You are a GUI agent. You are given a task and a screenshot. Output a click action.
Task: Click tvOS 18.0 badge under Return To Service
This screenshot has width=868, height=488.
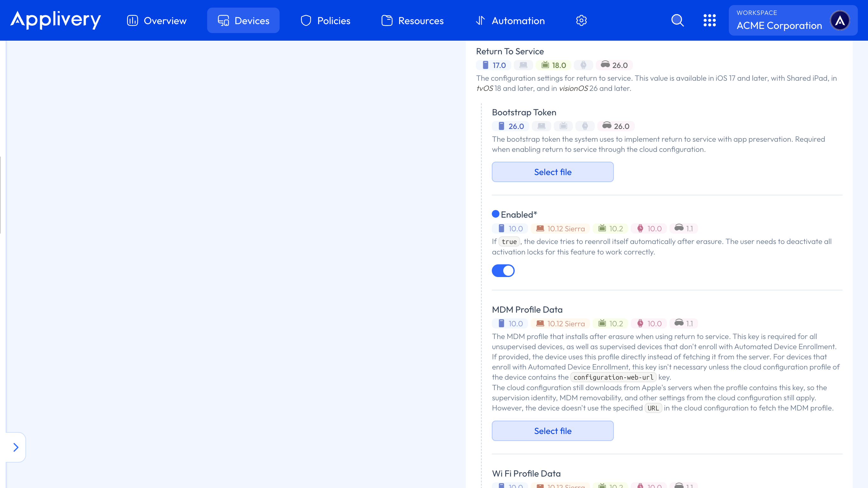coord(553,65)
